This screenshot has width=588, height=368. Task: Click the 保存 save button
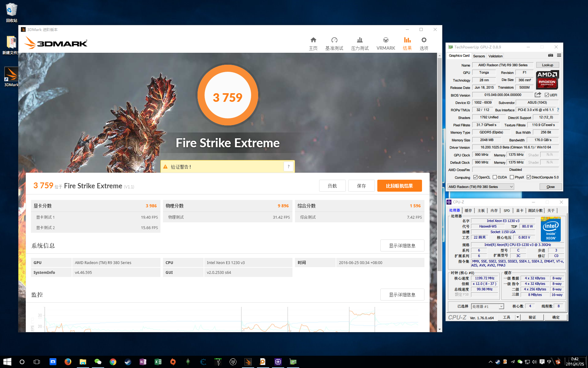(x=361, y=186)
